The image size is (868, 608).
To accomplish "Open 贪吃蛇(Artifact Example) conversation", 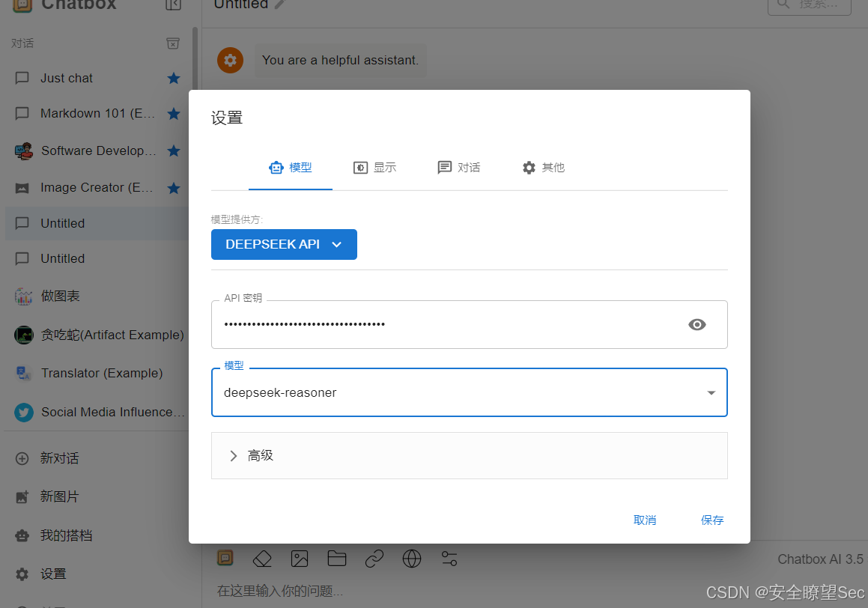I will [97, 335].
